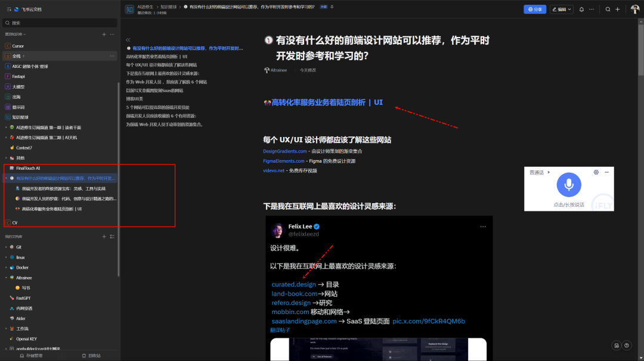The image size is (644, 361).
Task: Open the Fastapi wiki from its F icon
Action: (8, 76)
